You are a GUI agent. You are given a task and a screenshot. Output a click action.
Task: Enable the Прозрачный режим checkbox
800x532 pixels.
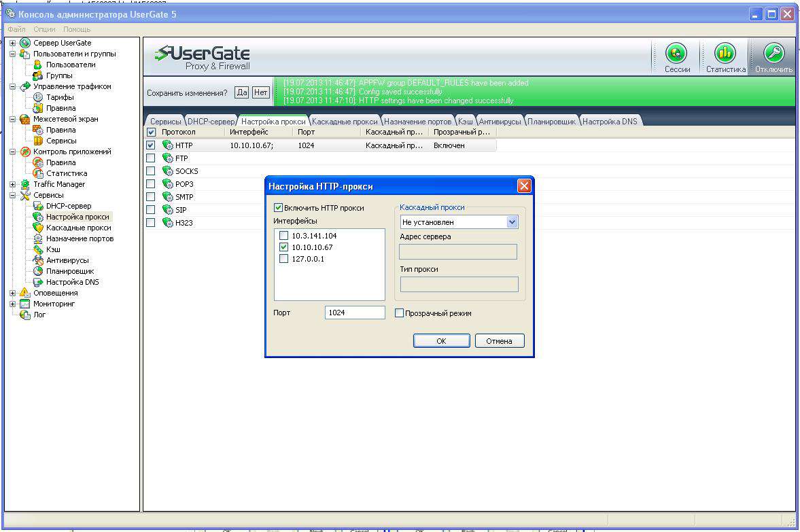click(400, 313)
